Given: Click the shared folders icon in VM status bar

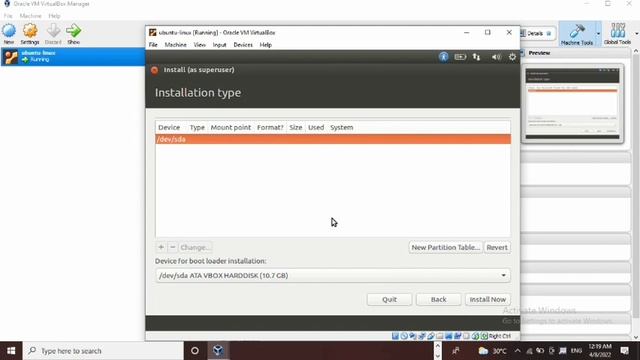Looking at the screenshot, I should pos(440,336).
